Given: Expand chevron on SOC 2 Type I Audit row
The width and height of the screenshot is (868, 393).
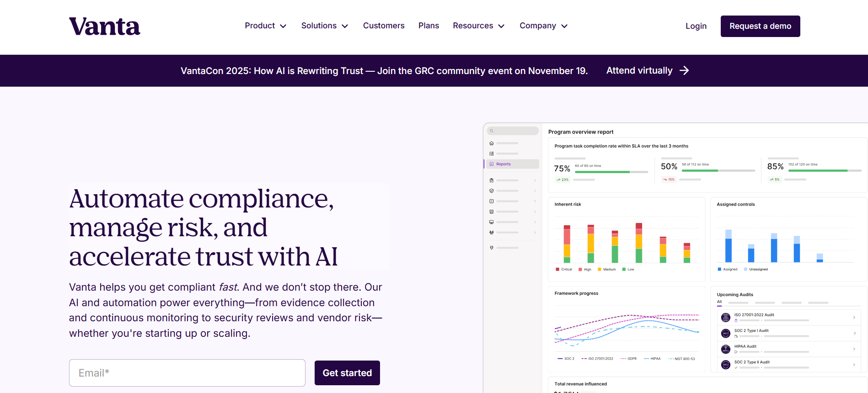Looking at the screenshot, I should pyautogui.click(x=854, y=333).
